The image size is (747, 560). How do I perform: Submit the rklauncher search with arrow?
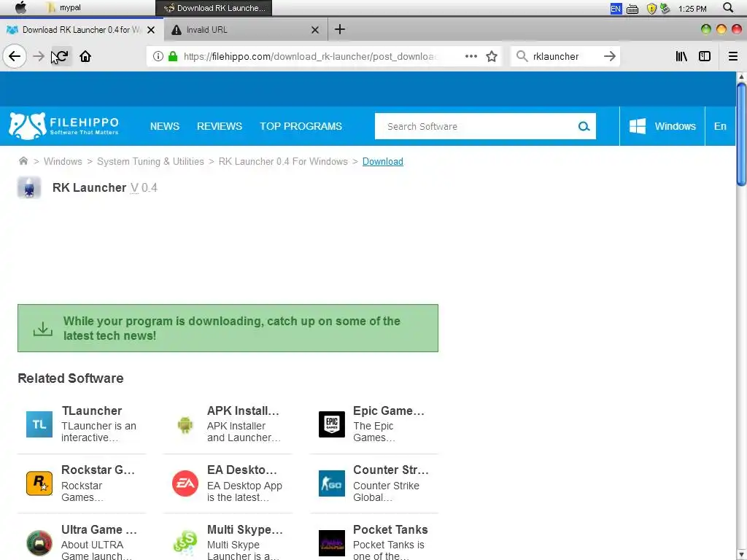point(609,56)
